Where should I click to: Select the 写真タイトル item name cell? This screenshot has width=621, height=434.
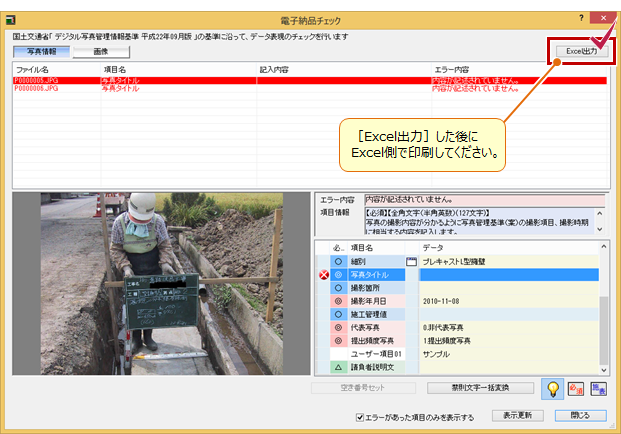point(376,274)
